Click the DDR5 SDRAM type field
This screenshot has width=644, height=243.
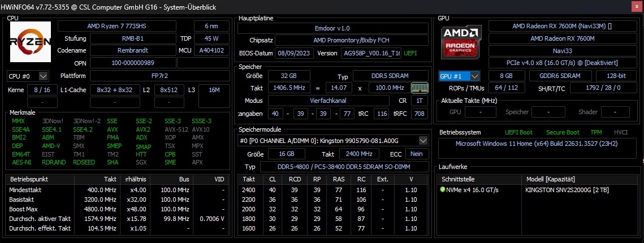pos(391,76)
